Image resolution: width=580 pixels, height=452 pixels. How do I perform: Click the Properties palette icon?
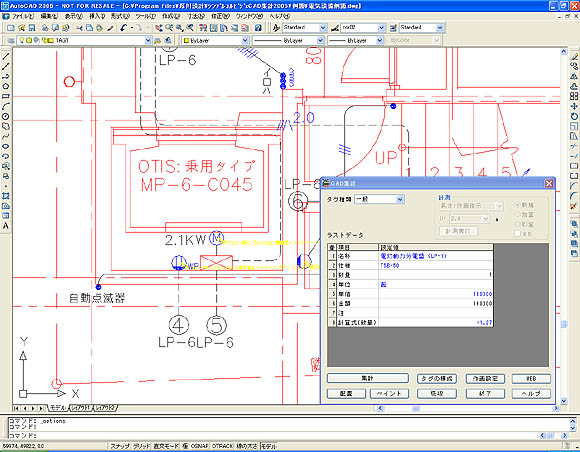[x=203, y=28]
